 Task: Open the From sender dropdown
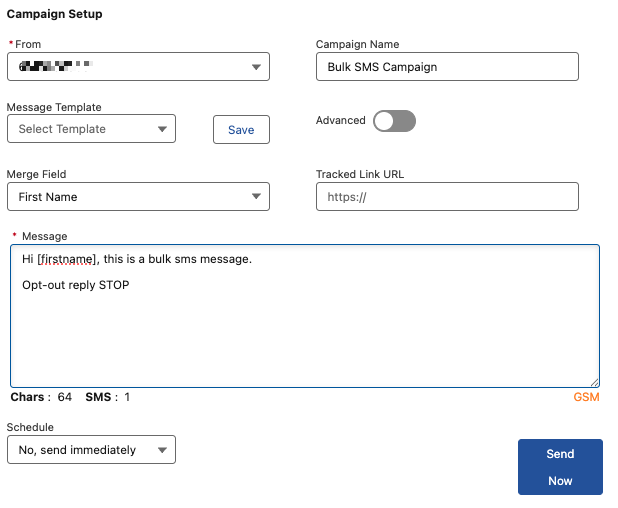[x=137, y=67]
